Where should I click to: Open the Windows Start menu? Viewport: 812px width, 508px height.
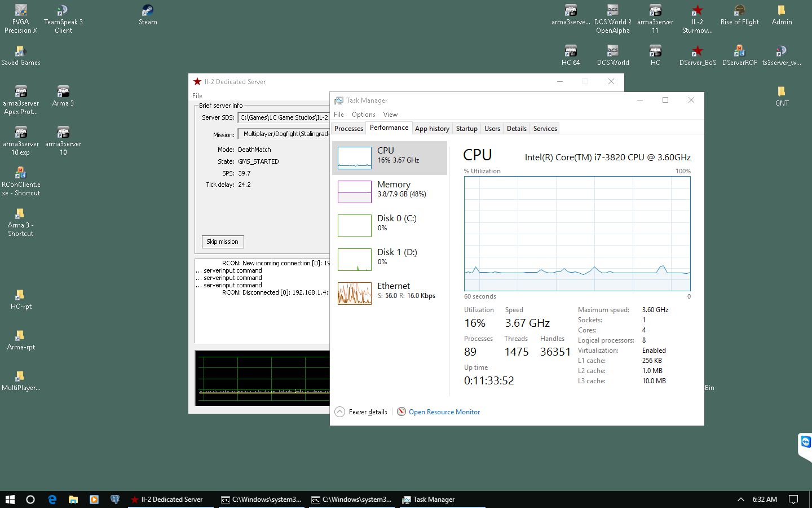pyautogui.click(x=10, y=500)
